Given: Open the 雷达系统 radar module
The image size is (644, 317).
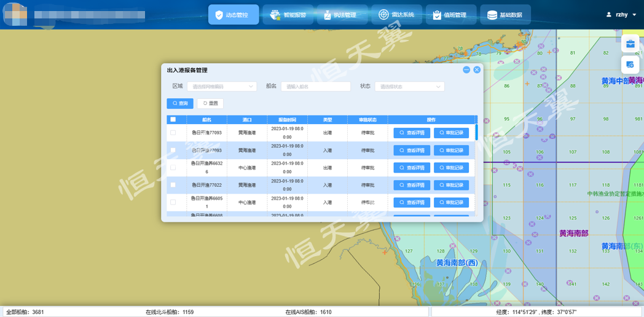Looking at the screenshot, I should [x=396, y=15].
